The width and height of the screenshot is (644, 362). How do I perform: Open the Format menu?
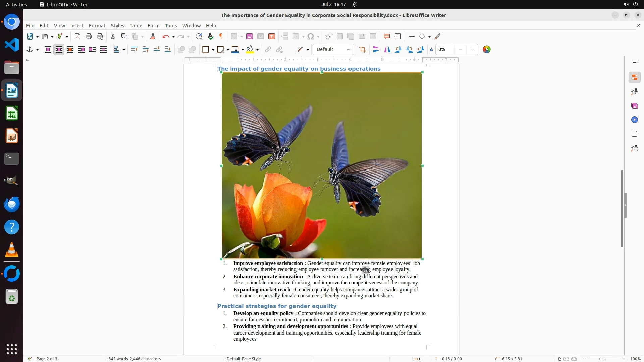(97, 26)
